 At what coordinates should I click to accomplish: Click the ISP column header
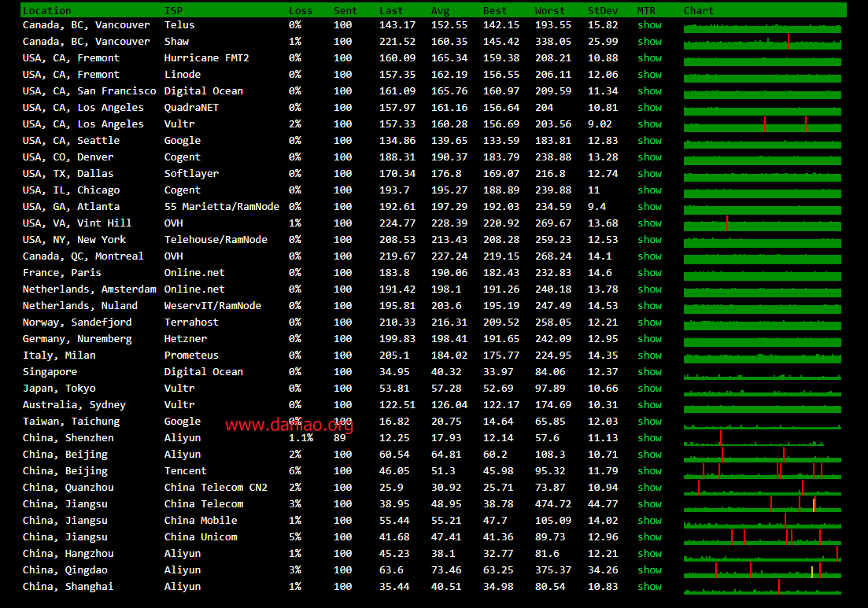pos(173,10)
